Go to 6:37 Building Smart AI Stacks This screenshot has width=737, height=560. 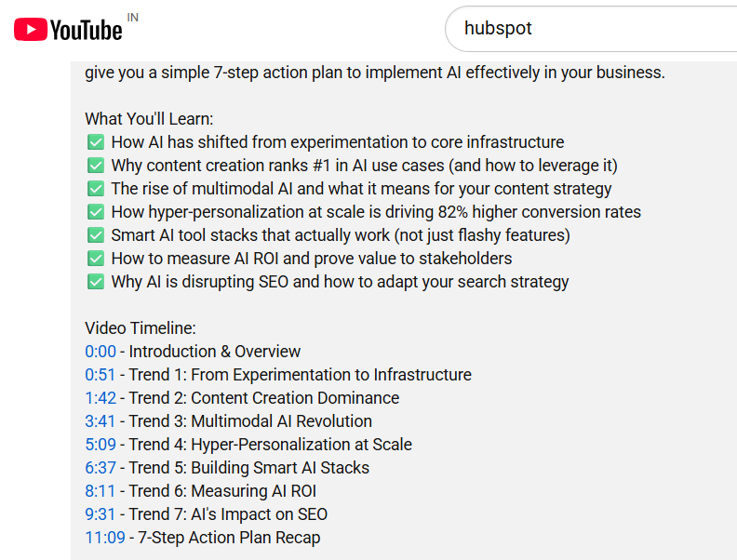[100, 468]
